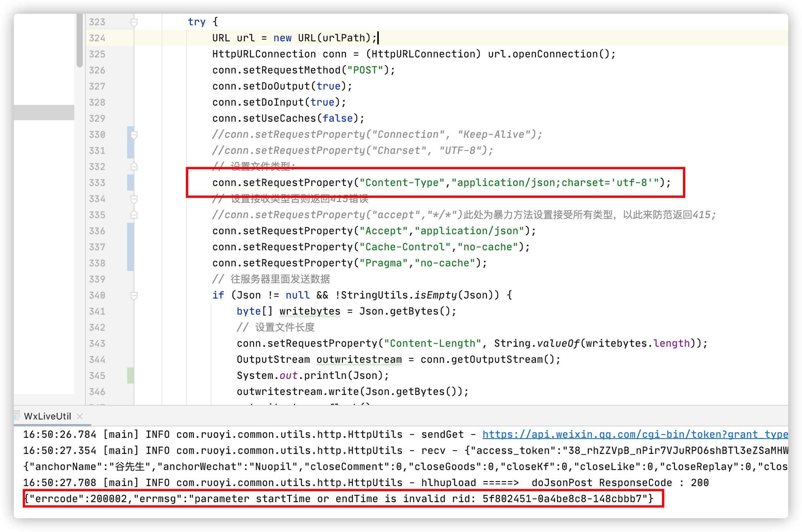Viewport: 802px width, 532px height.
Task: Collapse the fold marker on line 334
Action: pos(134,199)
